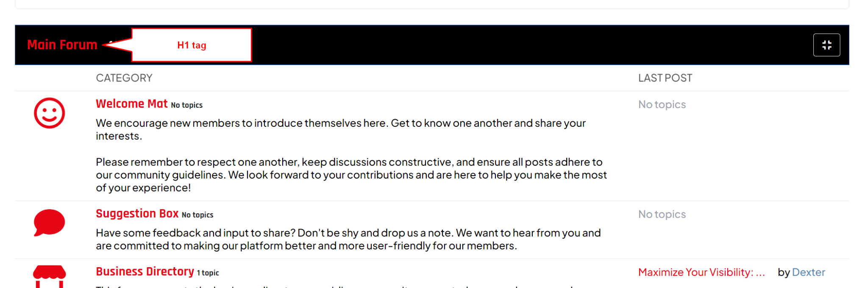Click '1 topic' count beside Business Directory
868x288 pixels.
pos(208,273)
